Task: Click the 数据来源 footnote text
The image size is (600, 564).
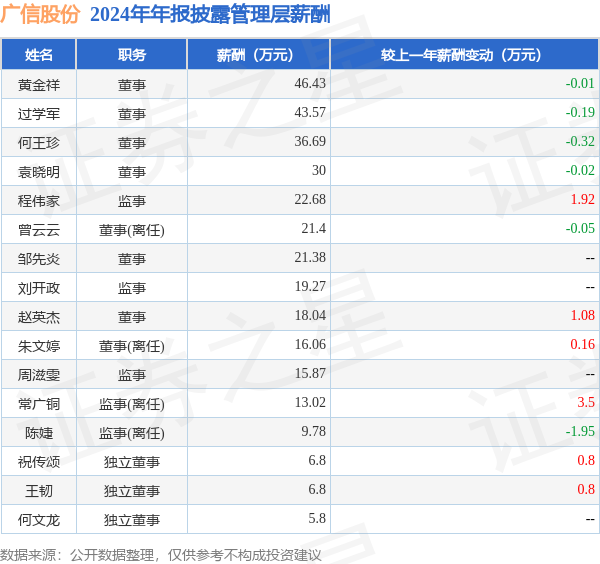Action: click(x=160, y=555)
